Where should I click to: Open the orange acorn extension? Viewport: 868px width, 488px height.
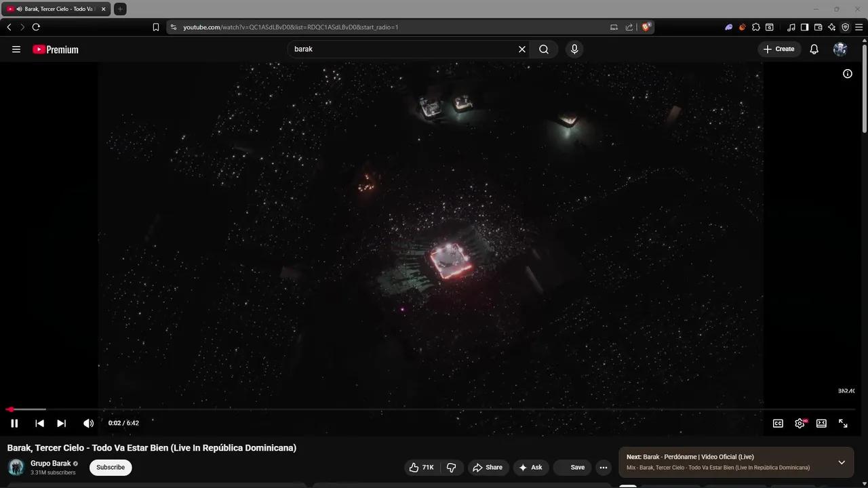coord(743,27)
